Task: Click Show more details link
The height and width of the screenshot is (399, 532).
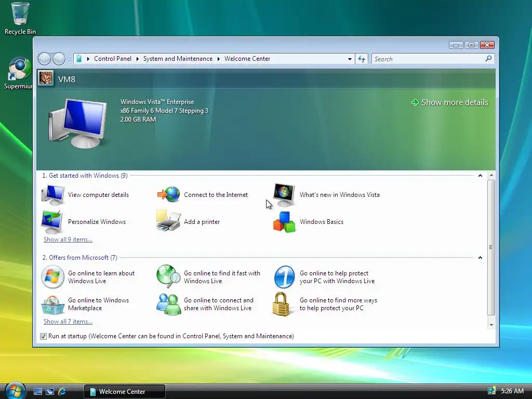Action: (450, 102)
